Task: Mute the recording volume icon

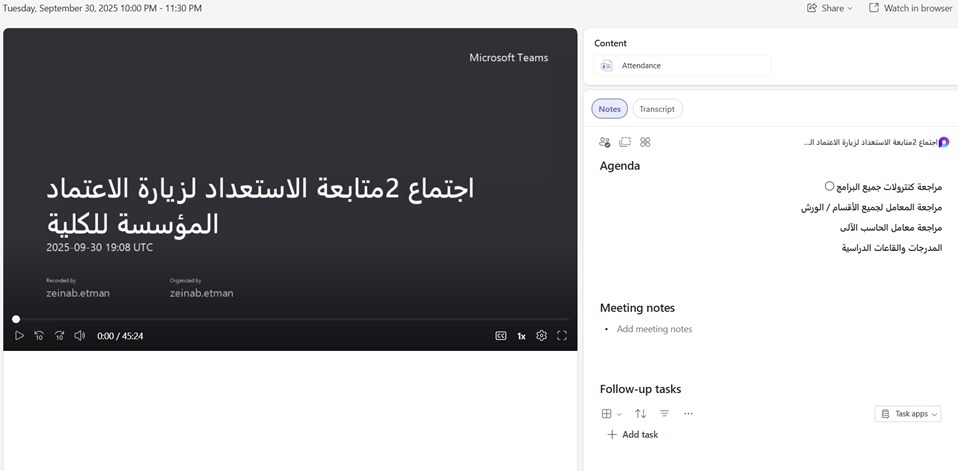Action: (80, 336)
